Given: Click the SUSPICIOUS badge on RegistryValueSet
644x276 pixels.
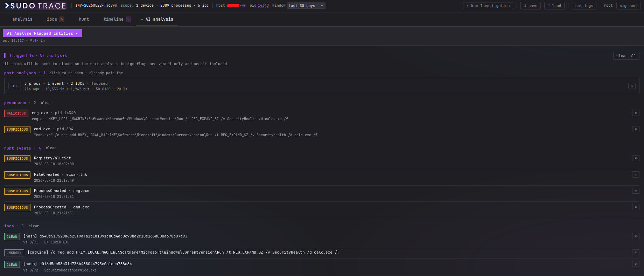Looking at the screenshot, I should coord(17,159).
